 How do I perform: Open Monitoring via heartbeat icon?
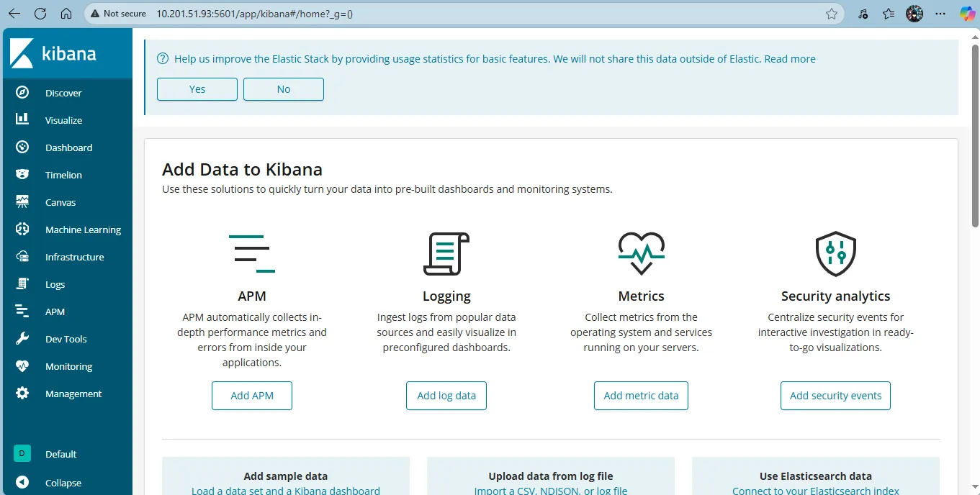(22, 365)
